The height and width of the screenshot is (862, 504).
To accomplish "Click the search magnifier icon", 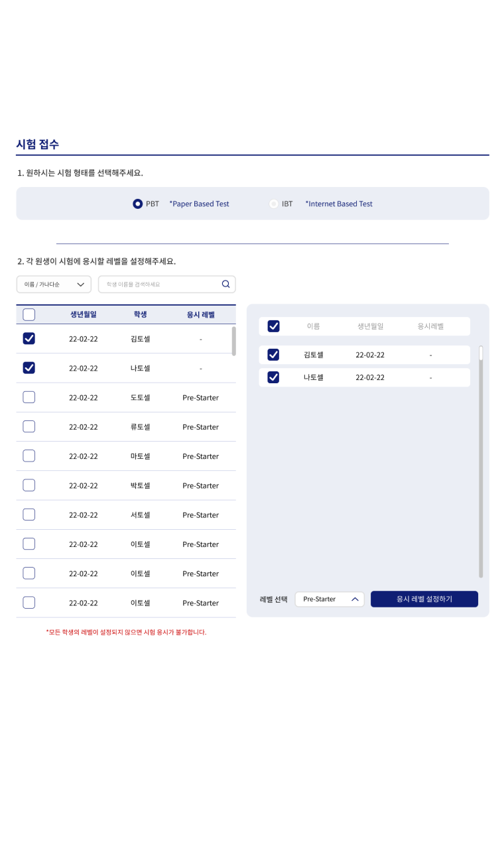I will (x=225, y=284).
